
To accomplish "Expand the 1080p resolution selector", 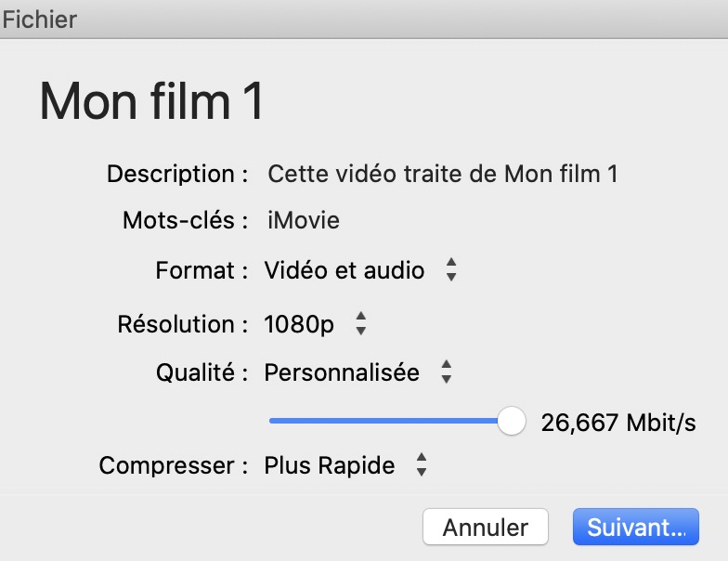I will pyautogui.click(x=301, y=324).
